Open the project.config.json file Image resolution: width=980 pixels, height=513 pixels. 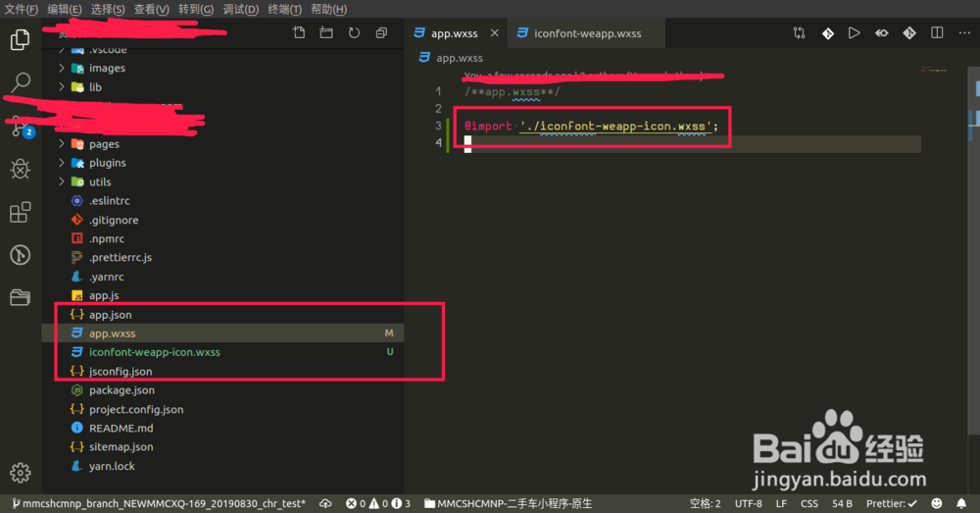point(223,409)
